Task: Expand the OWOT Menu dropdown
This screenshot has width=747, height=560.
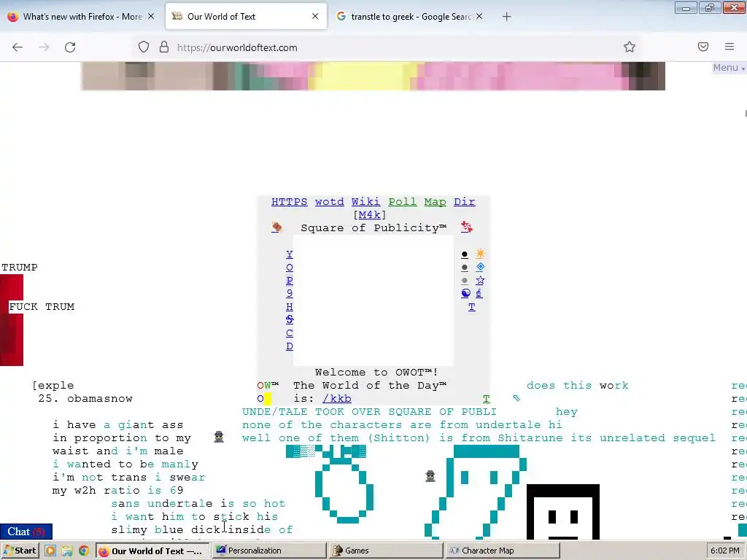Action: [x=729, y=68]
